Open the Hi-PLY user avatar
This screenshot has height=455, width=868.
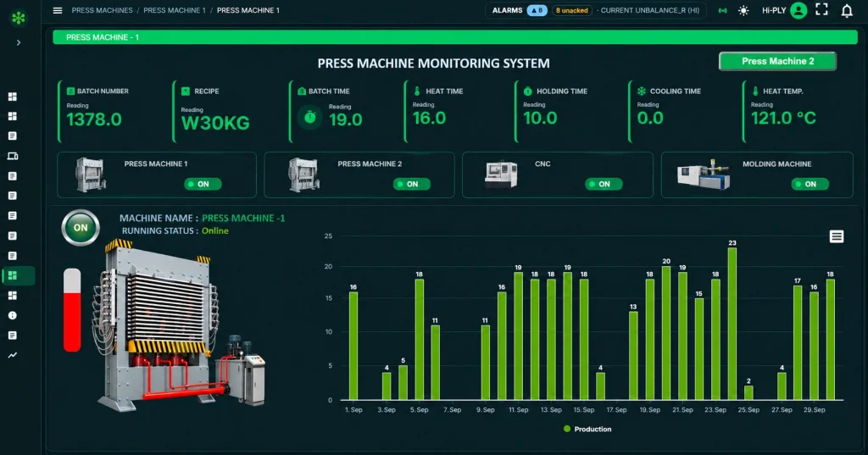tap(798, 10)
